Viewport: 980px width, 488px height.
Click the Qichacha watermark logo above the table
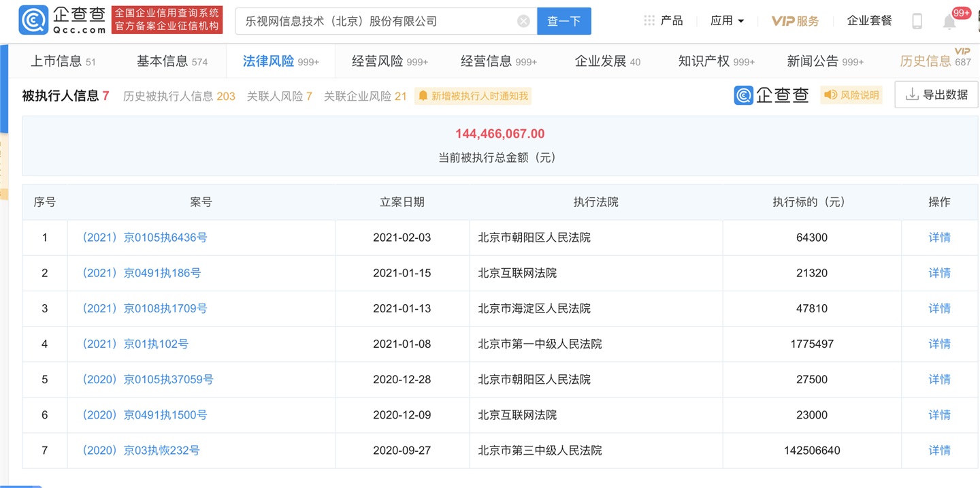pyautogui.click(x=770, y=95)
